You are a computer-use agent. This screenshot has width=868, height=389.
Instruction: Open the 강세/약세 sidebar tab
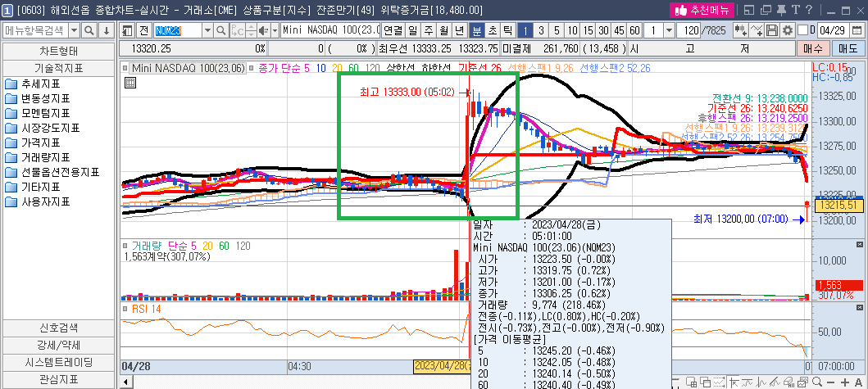click(x=59, y=346)
